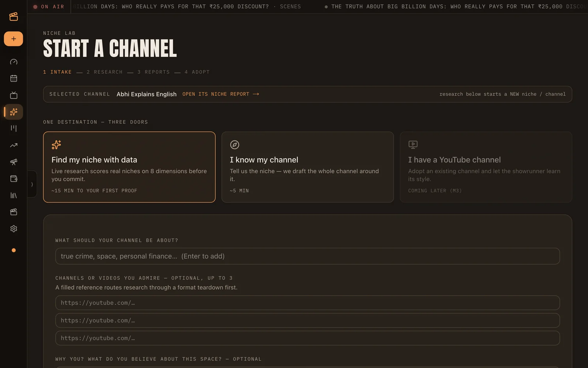Focus the first youtube.com reference URL field
This screenshot has height=368, width=588.
tap(308, 303)
